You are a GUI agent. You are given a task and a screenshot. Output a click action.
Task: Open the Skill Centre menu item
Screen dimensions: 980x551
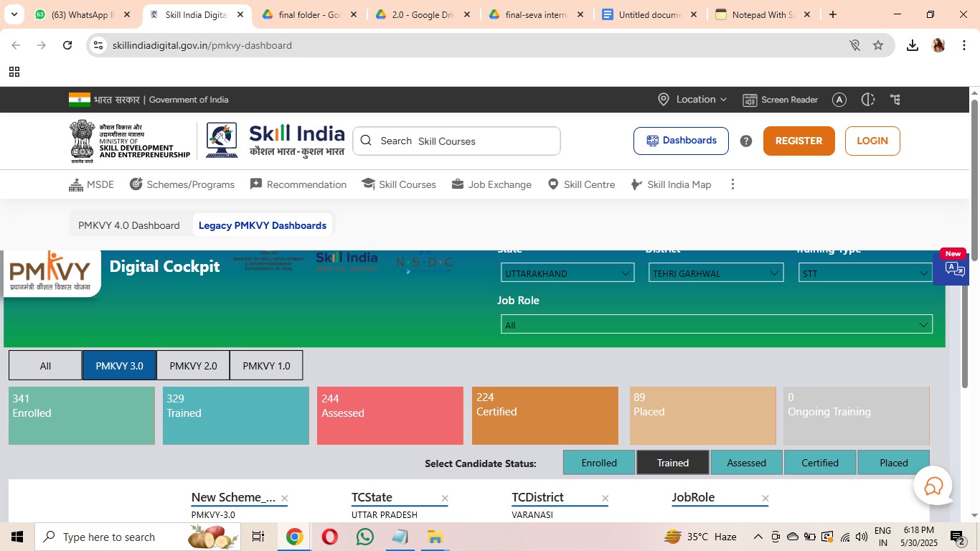581,184
